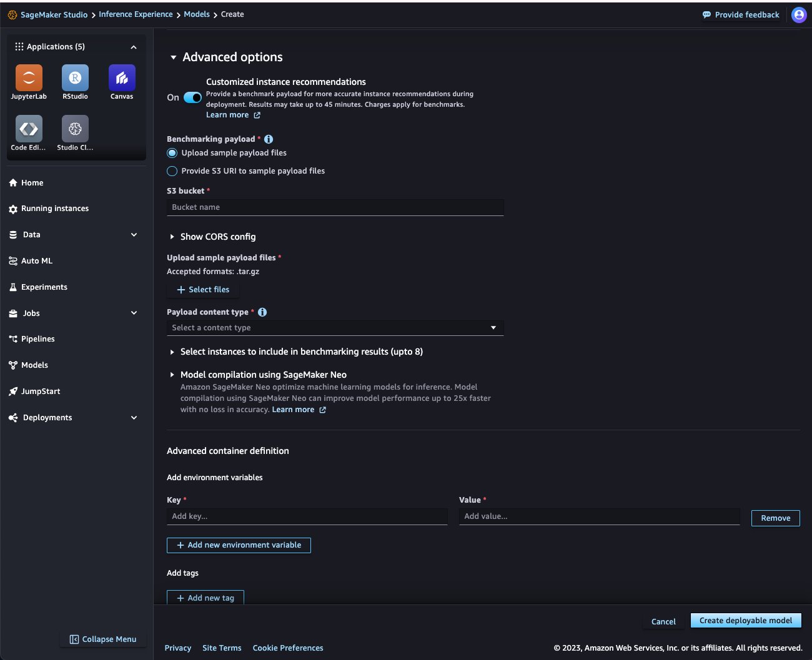This screenshot has width=812, height=660.
Task: Click Inference Experience breadcrumb
Action: pyautogui.click(x=136, y=14)
